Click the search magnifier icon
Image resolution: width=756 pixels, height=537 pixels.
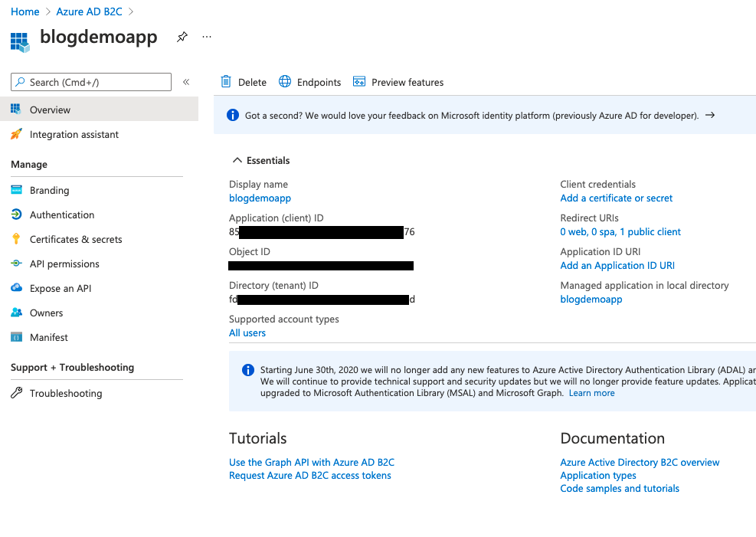[20, 82]
